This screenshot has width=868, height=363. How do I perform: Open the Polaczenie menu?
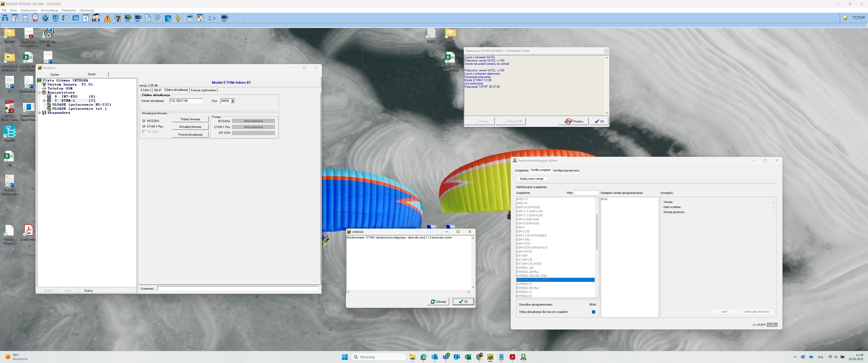pos(69,10)
